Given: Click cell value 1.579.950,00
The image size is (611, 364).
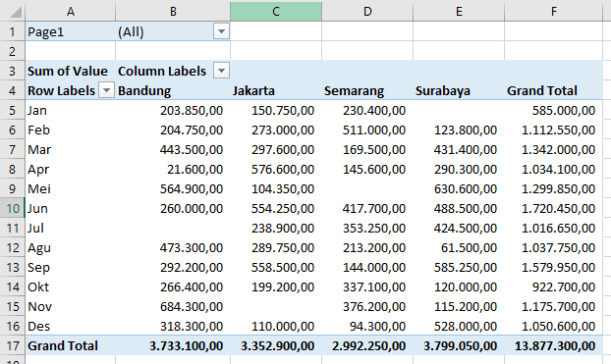Looking at the screenshot, I should tap(558, 267).
